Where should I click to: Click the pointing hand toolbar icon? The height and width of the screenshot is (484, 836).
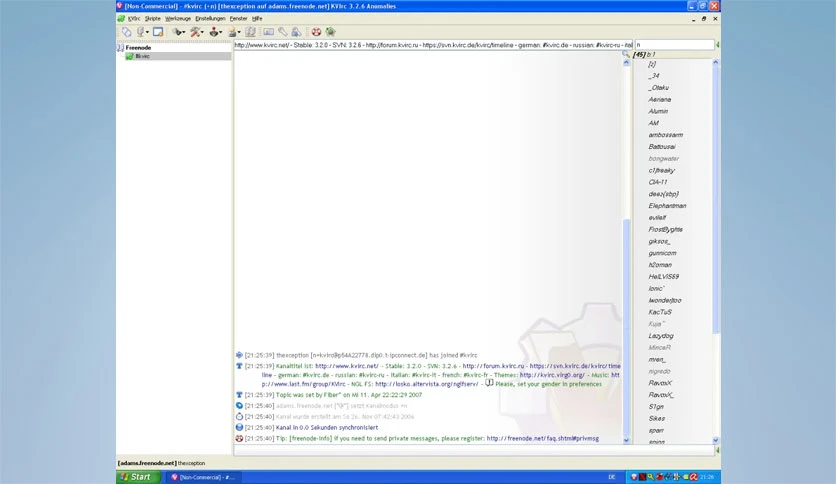pyautogui.click(x=176, y=32)
